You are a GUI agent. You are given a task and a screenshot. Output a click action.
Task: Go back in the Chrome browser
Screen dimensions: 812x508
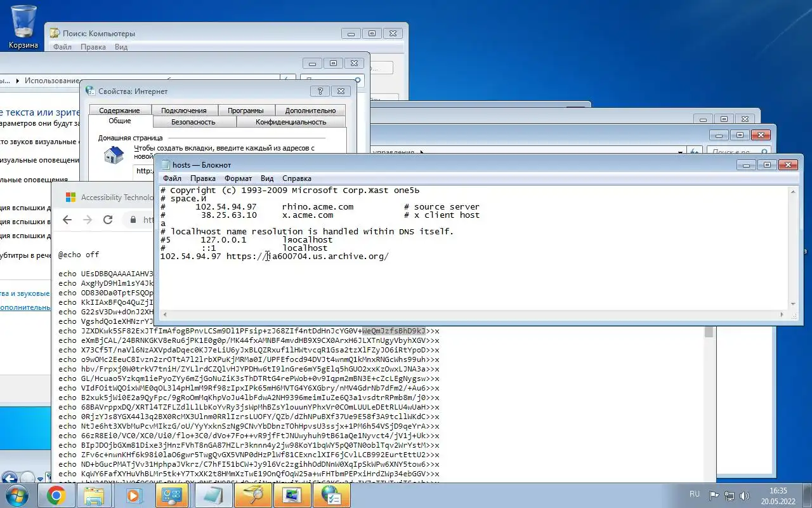67,220
